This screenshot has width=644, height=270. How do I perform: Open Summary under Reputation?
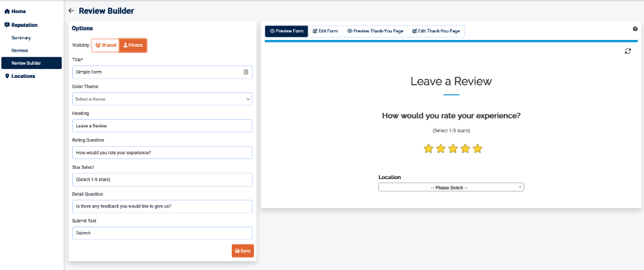coord(21,38)
